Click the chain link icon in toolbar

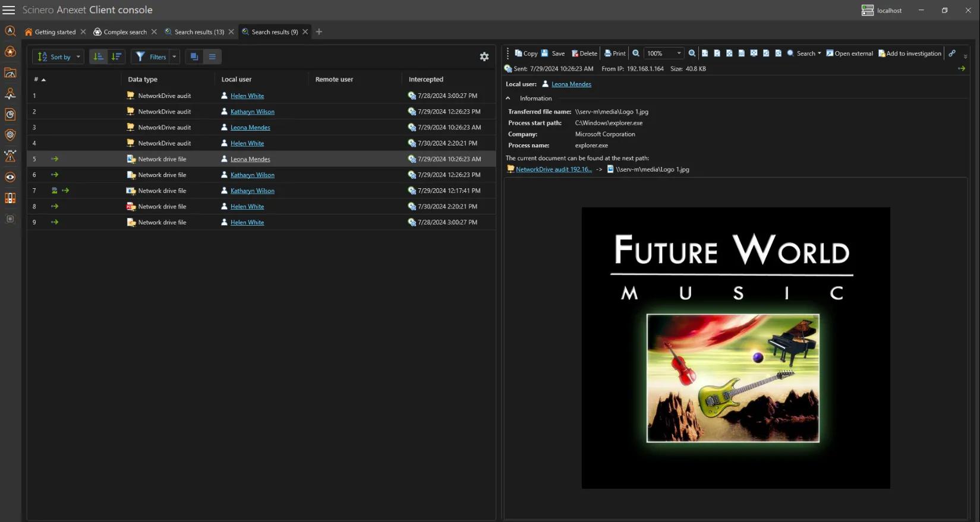(952, 53)
